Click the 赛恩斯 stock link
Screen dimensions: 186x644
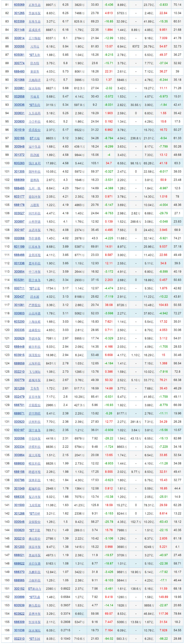coord(35,72)
